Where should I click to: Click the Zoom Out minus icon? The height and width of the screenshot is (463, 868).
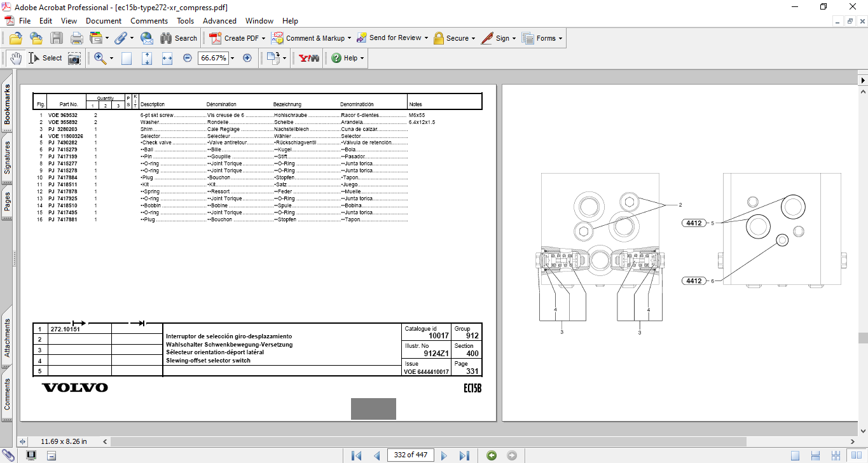coord(188,58)
